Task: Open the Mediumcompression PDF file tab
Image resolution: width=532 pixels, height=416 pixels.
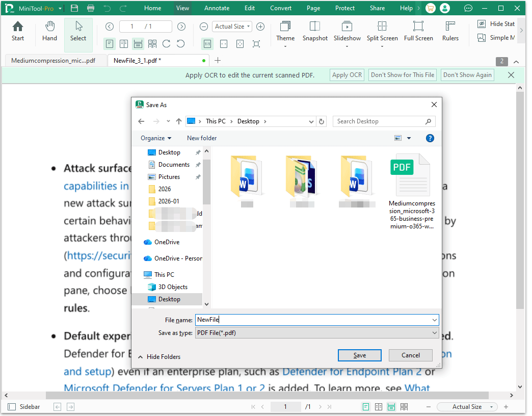Action: 52,60
